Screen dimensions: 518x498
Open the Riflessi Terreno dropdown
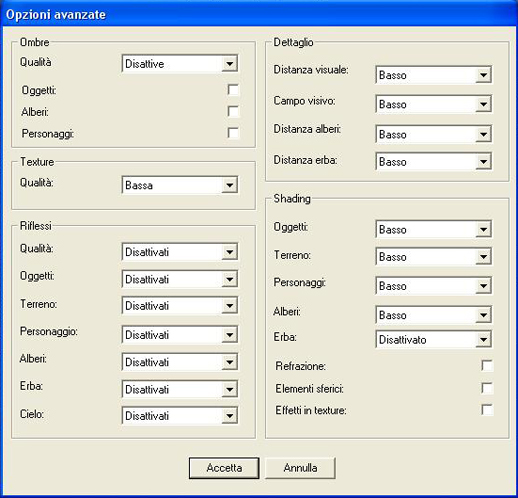point(180,306)
